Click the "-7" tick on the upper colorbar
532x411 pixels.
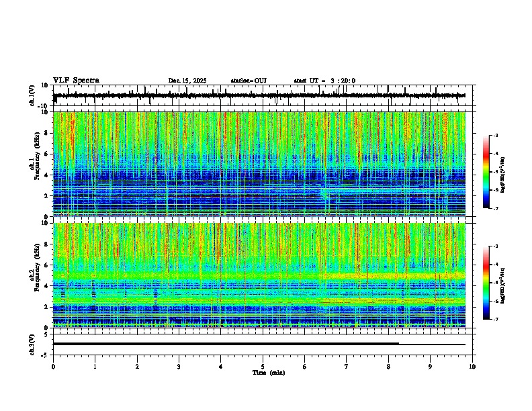click(x=496, y=208)
